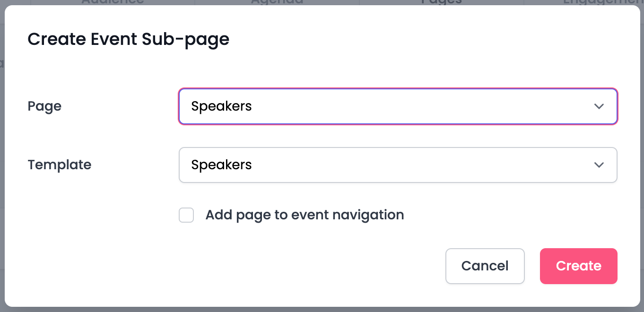Cancel the sub-page creation dialog

click(x=485, y=266)
